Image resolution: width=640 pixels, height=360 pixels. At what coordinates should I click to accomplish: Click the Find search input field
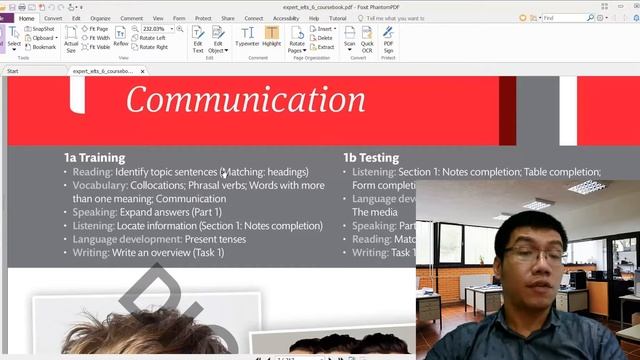pos(564,18)
